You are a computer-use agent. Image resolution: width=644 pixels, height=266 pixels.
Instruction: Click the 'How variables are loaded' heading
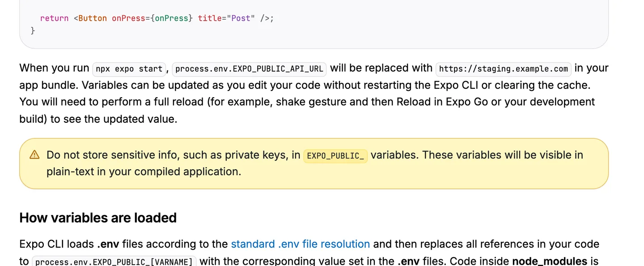point(98,218)
